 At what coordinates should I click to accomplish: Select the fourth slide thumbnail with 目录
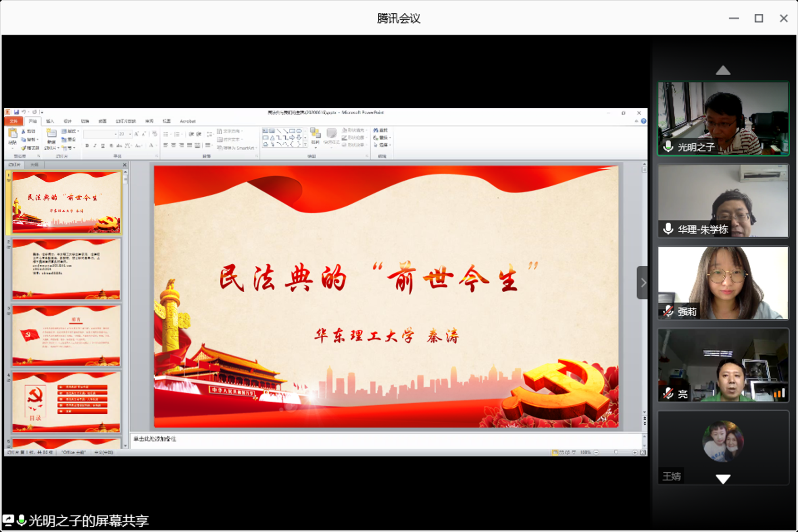coord(66,402)
